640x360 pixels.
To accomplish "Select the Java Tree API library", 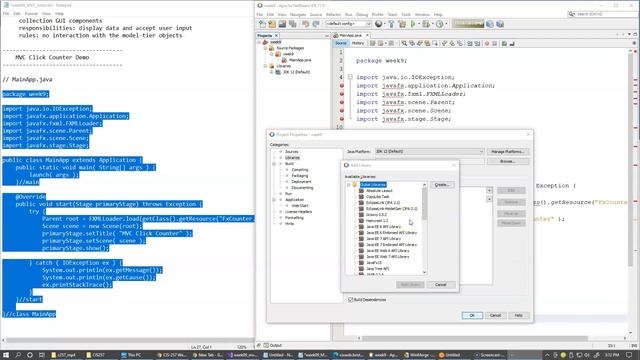I will [378, 269].
